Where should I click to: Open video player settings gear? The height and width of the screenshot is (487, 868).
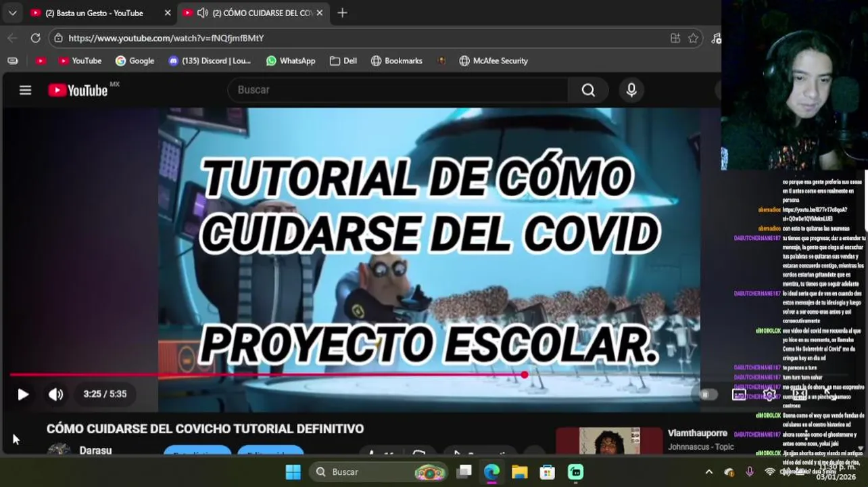pyautogui.click(x=769, y=394)
